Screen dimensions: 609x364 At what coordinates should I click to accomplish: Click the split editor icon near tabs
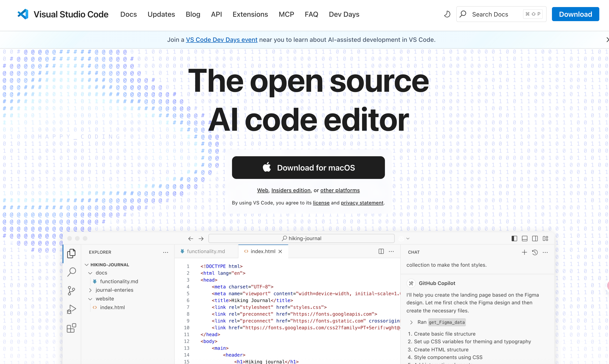[x=381, y=251]
